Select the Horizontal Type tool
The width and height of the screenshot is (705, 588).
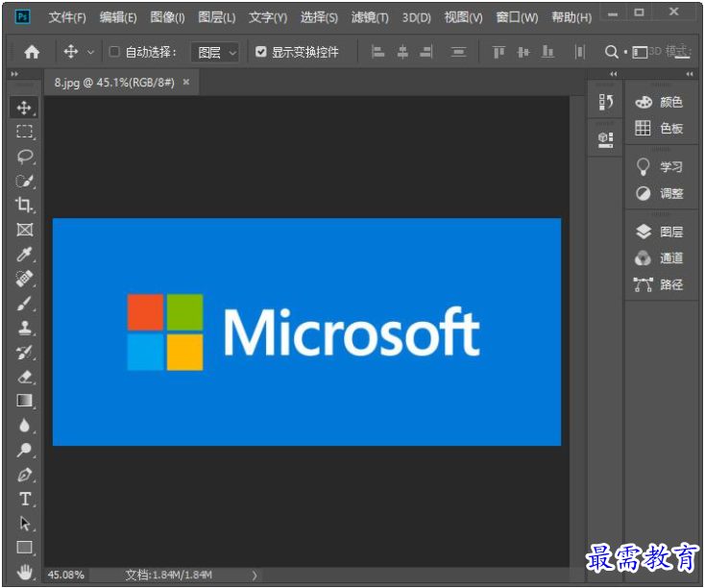pyautogui.click(x=24, y=499)
